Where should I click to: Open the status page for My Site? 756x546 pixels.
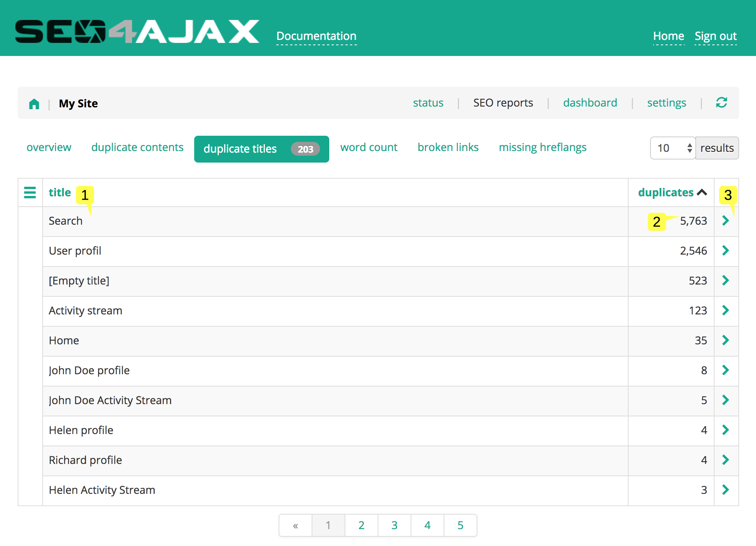coord(428,103)
